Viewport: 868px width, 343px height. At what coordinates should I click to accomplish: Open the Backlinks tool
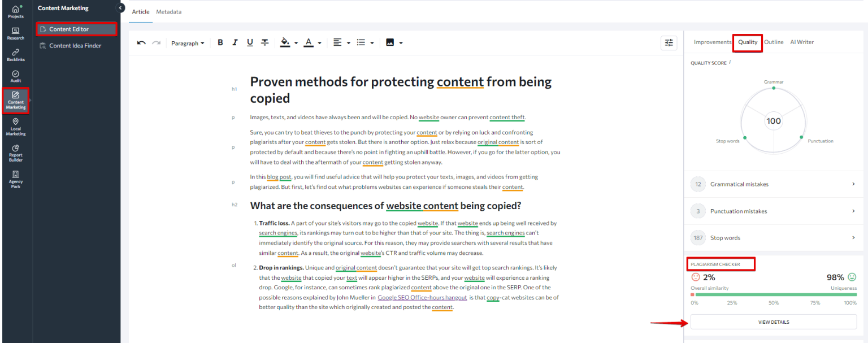15,55
